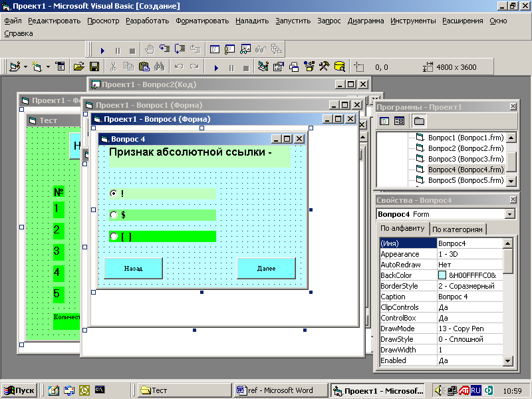532x399 pixels.
Task: Open the Object Browser icon
Action: [x=309, y=66]
